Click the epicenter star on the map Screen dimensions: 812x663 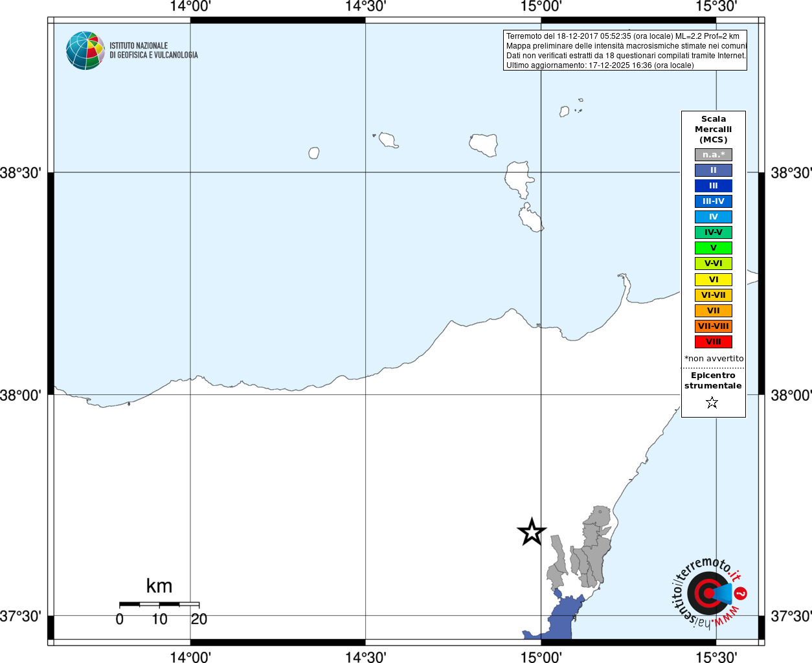click(x=532, y=532)
